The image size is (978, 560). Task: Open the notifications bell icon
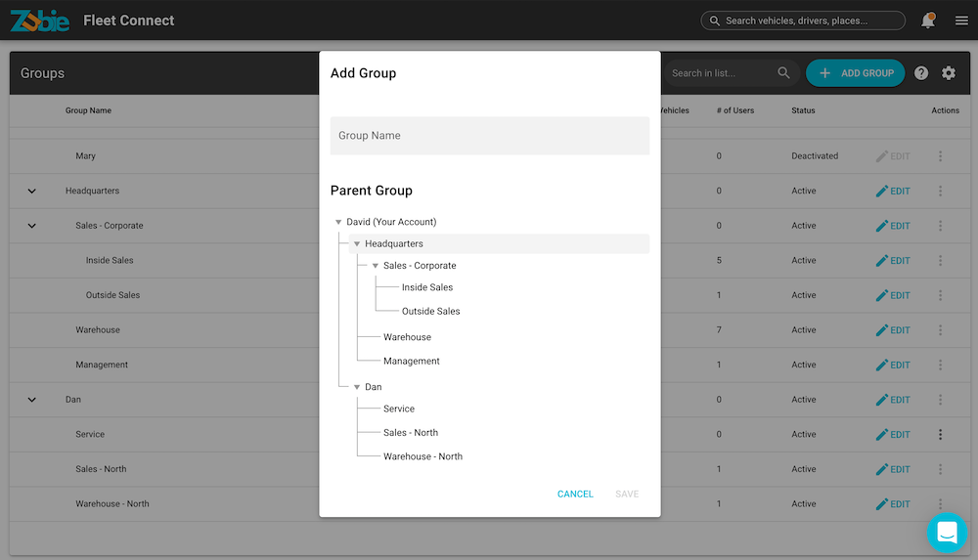(928, 21)
